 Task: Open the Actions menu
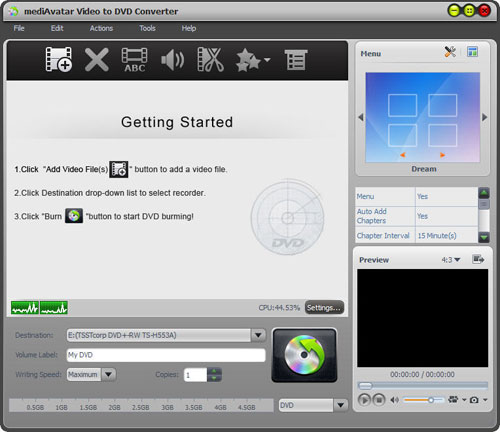click(101, 28)
